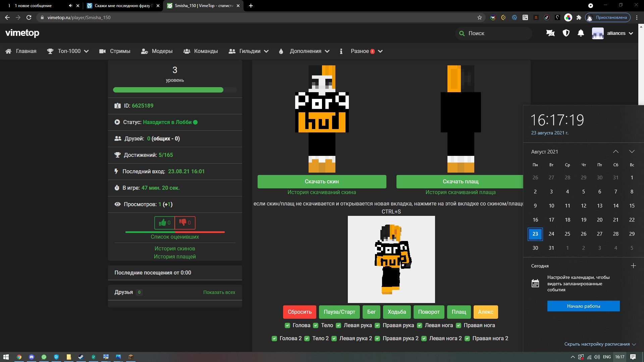Screen dimensions: 644x362
Task: Disable the Тело 2 checkbox
Action: click(307, 339)
